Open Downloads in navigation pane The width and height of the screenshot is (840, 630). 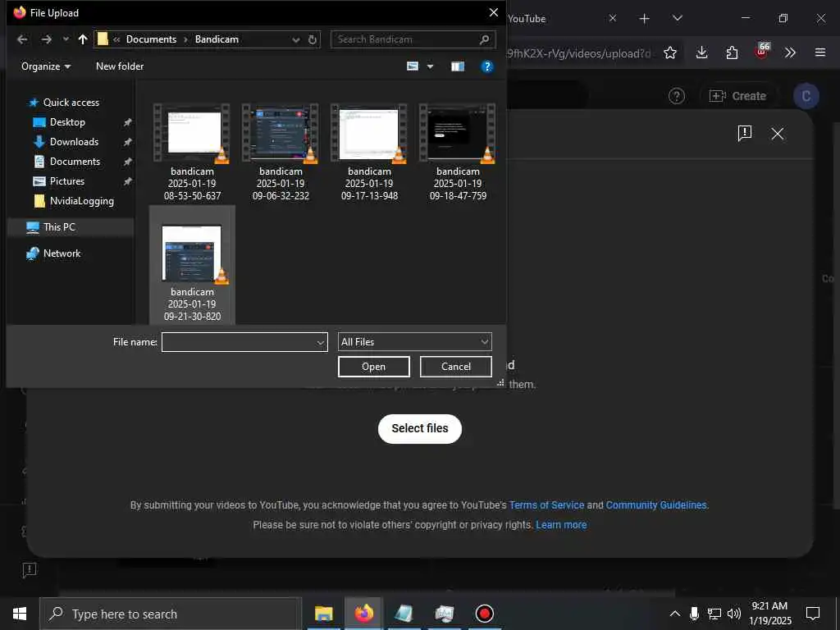click(74, 142)
